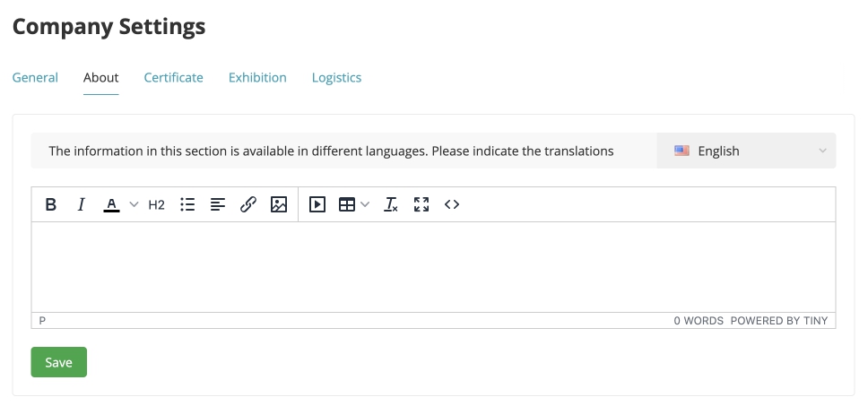
Task: Open the English language dropdown
Action: (x=746, y=151)
